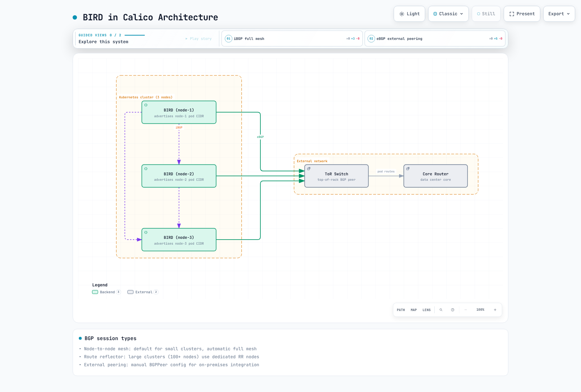Toggle Backend legend filter
The height and width of the screenshot is (392, 581).
click(x=106, y=292)
